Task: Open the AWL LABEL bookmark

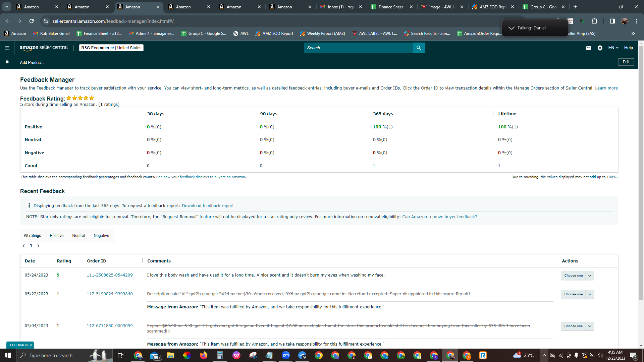Action: click(x=374, y=34)
